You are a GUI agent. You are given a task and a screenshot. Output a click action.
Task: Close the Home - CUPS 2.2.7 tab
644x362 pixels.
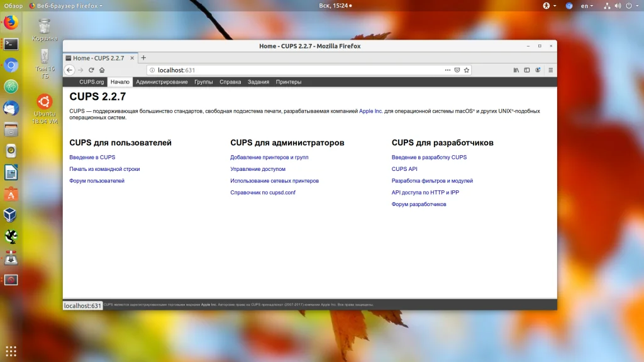click(132, 58)
